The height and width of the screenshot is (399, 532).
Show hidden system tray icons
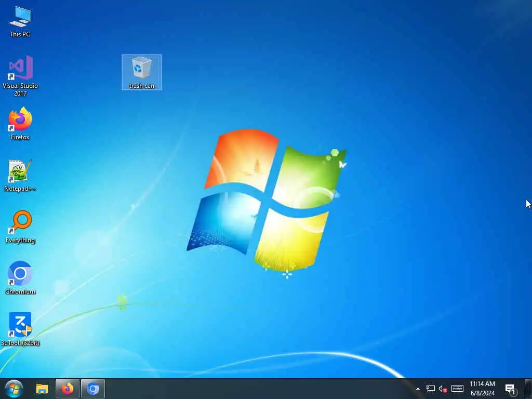click(418, 389)
